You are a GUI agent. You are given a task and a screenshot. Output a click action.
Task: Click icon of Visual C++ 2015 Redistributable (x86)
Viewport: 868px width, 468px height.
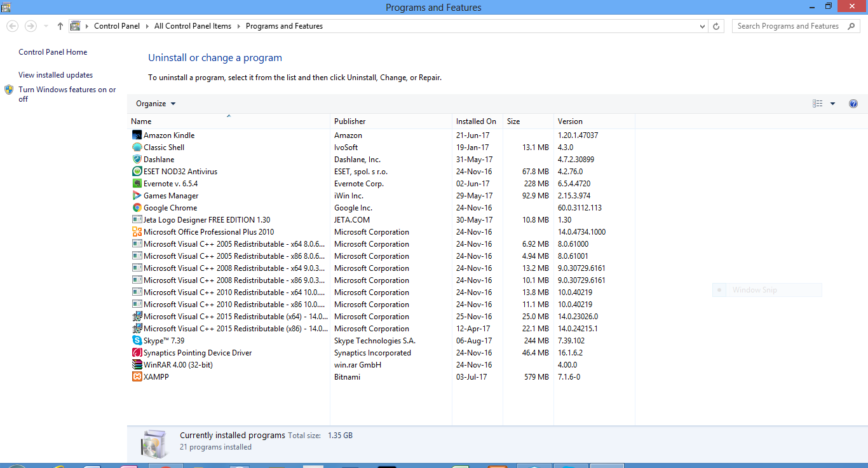(137, 328)
